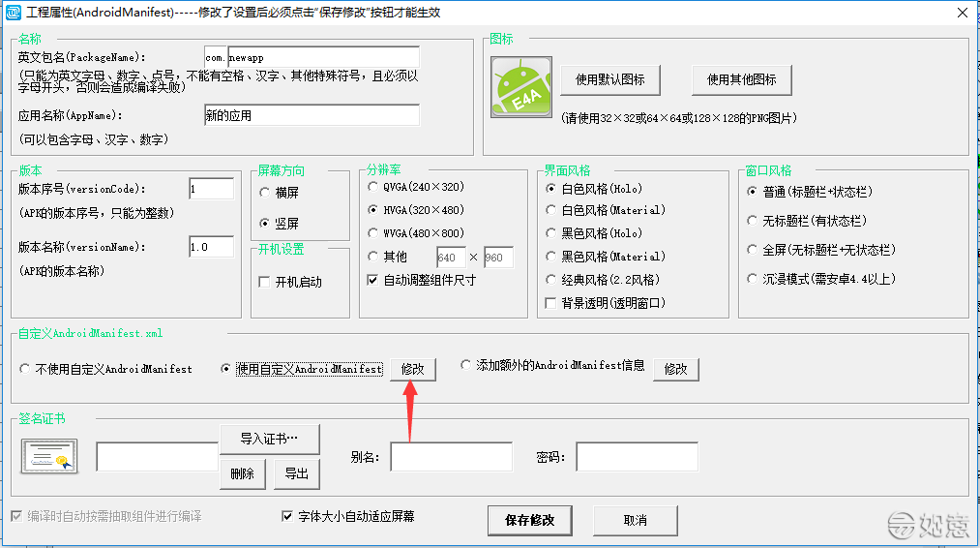Select WVGA(480×800) resolution
This screenshot has width=980, height=548.
pyautogui.click(x=374, y=233)
